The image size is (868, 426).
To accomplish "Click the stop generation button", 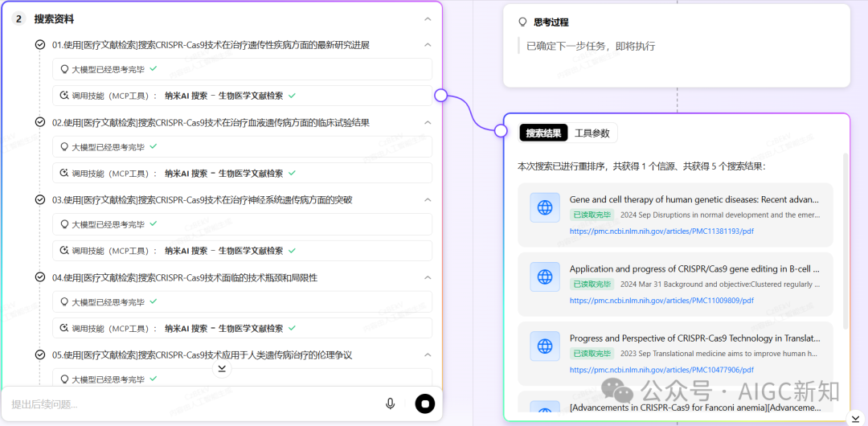I will 425,403.
